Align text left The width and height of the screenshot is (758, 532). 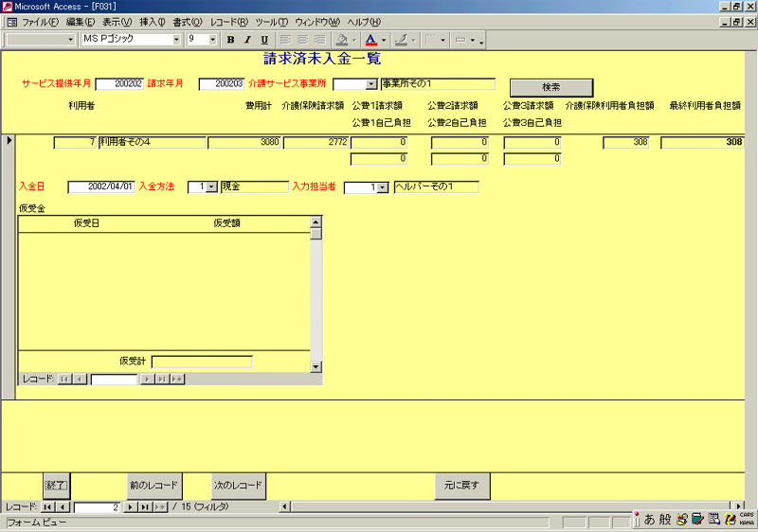point(286,40)
